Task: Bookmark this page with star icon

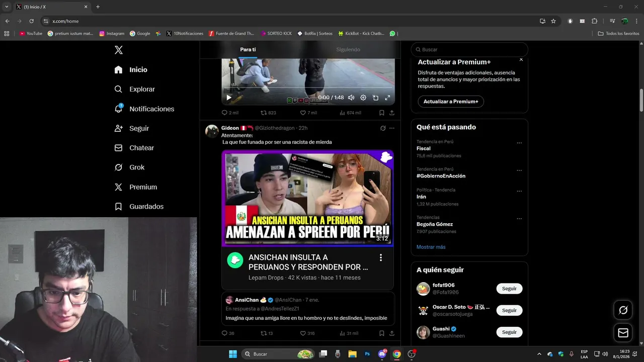Action: click(553, 21)
